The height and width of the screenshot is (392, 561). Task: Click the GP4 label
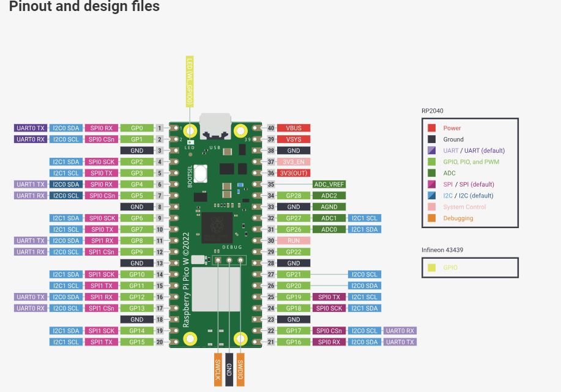click(x=136, y=184)
